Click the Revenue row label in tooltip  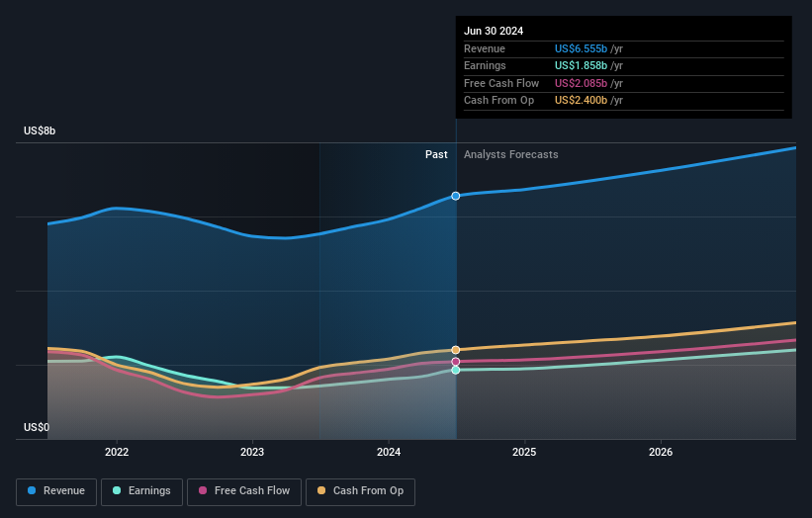click(x=485, y=48)
